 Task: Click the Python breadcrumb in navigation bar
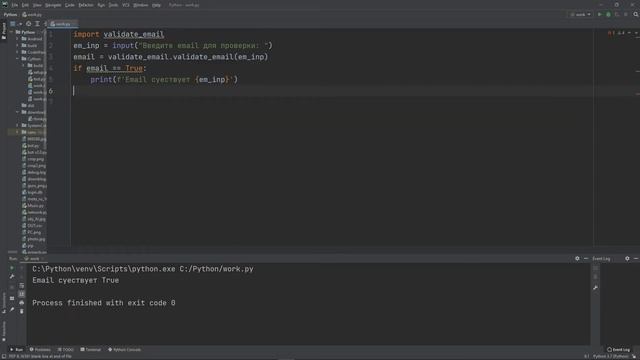click(x=10, y=14)
